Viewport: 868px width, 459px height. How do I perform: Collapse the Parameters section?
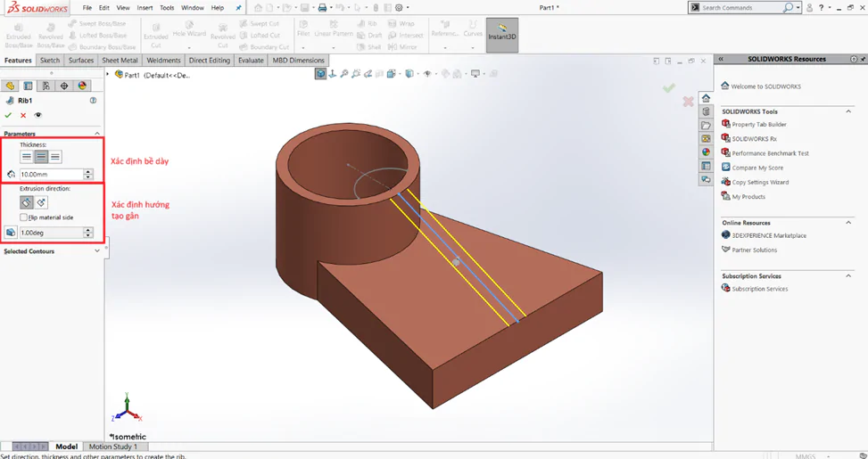coord(97,134)
